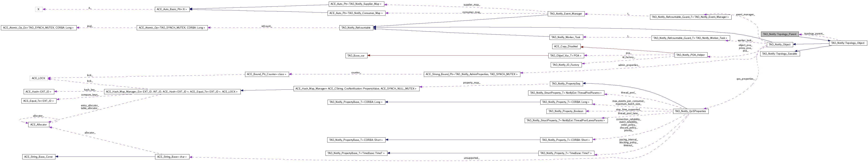Click ACE_Hash_Map_Manager< ACE_CString, CosNotification::PropertyValue > node
The height and width of the screenshot is (168, 868).
click(356, 89)
